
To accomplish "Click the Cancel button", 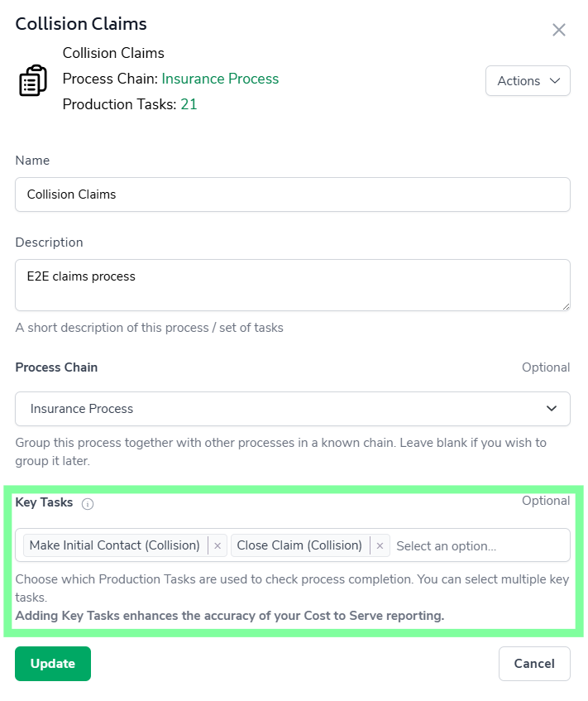I will point(534,664).
